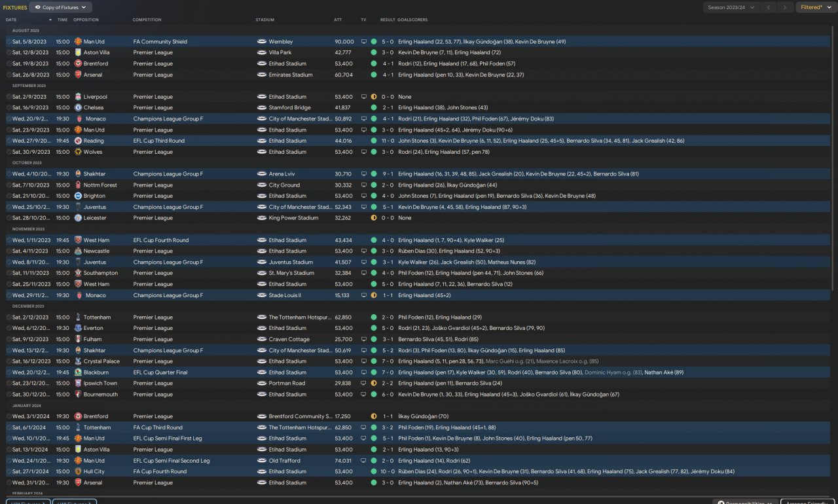Click the orange draw dot in the Leicester row
This screenshot has height=504, width=838.
(x=374, y=218)
